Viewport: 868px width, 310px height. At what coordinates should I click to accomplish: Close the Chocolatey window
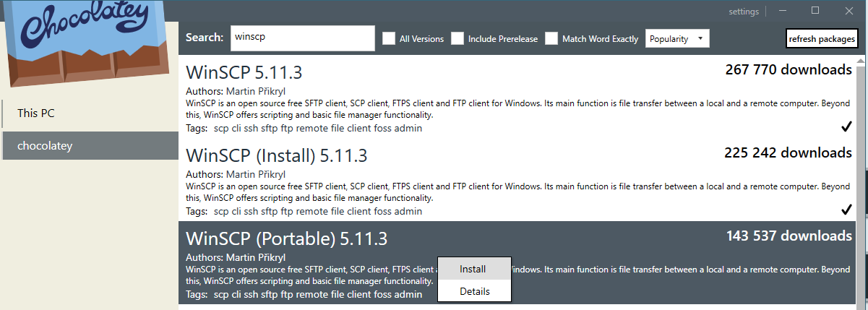point(849,10)
